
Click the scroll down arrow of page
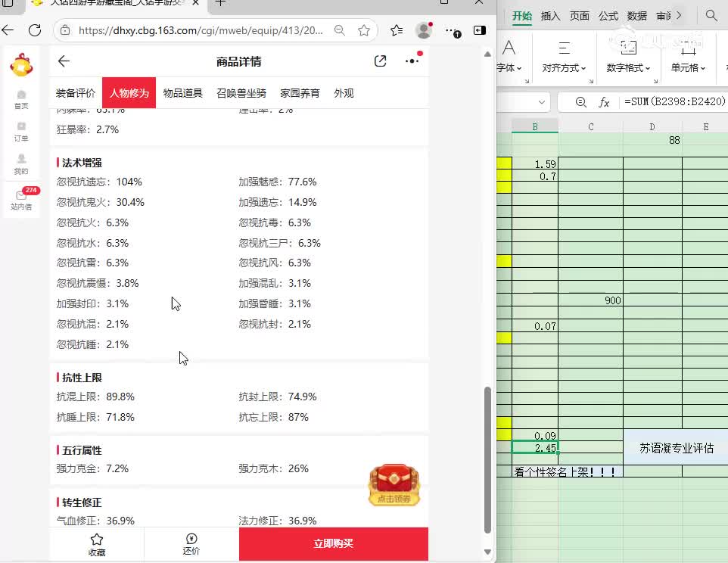(x=487, y=552)
